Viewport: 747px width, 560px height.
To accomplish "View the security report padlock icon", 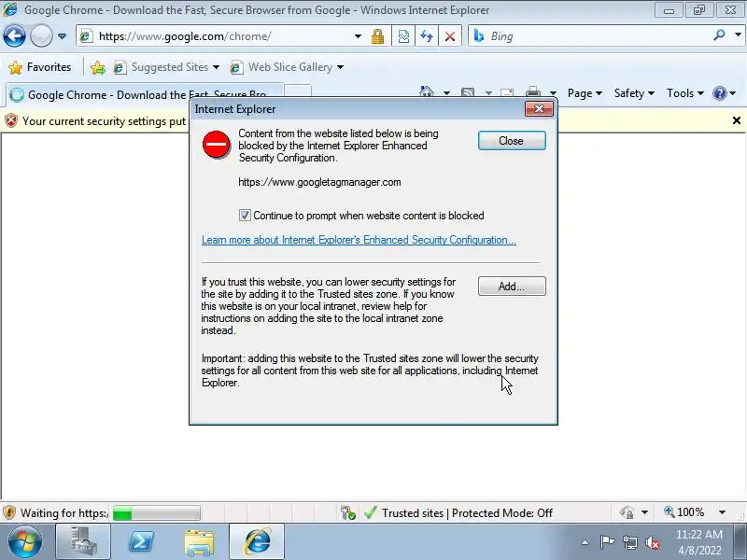I will (x=378, y=36).
